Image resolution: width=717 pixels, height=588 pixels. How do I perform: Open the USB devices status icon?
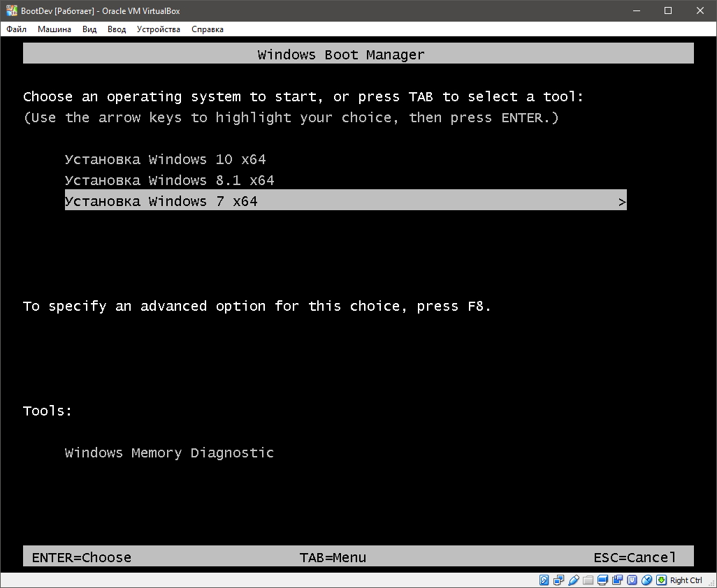[574, 580]
